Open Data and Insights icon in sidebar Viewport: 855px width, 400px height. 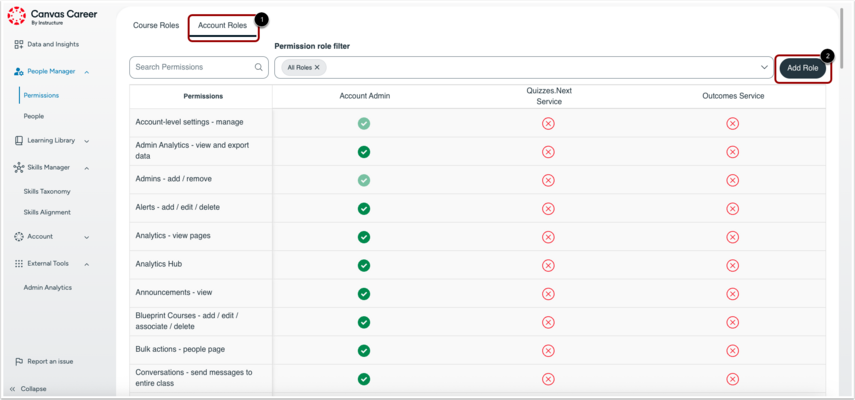pos(19,44)
